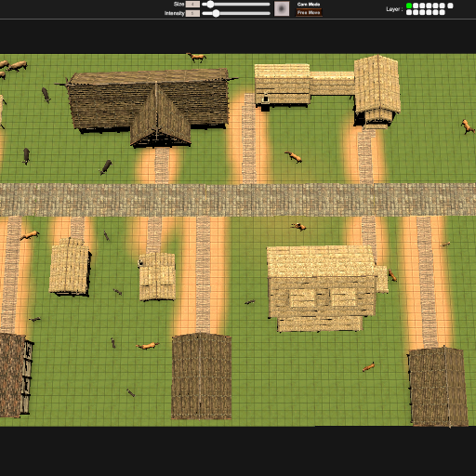476x476 pixels.
Task: Select the dark-roofed shed at bottom center
Action: click(x=202, y=377)
